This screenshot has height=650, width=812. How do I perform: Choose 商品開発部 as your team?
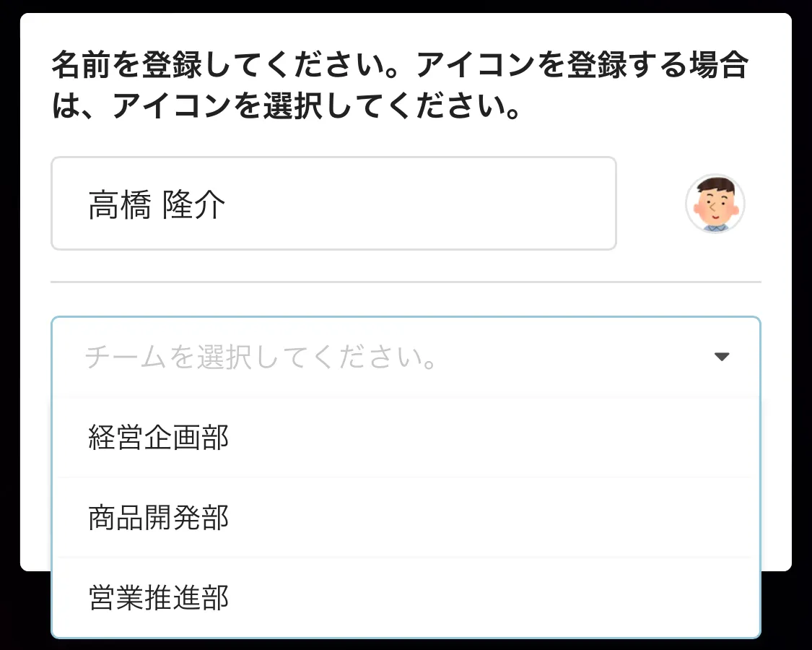click(158, 518)
